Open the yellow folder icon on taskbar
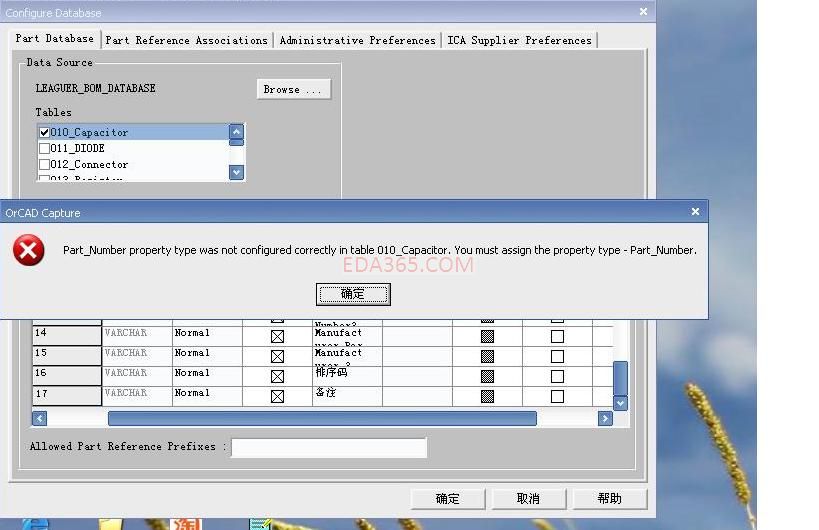 click(110, 524)
